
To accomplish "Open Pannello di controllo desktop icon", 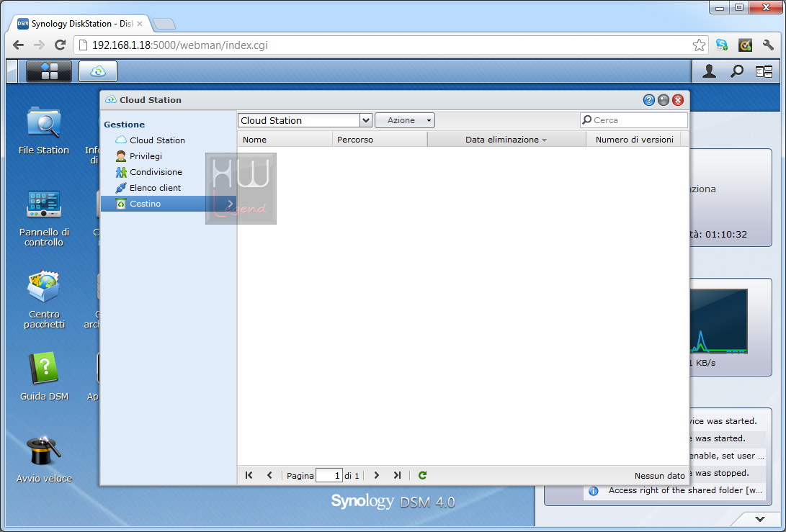I will [x=44, y=218].
